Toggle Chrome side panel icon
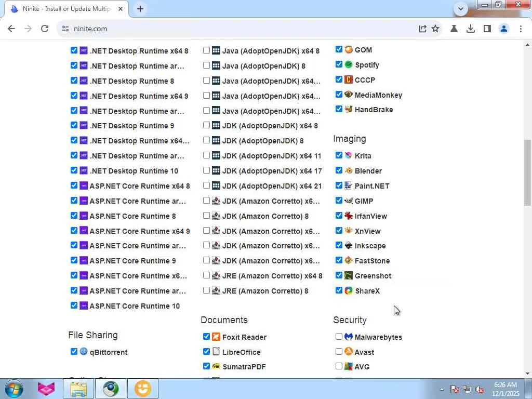Image resolution: width=532 pixels, height=399 pixels. tap(487, 29)
